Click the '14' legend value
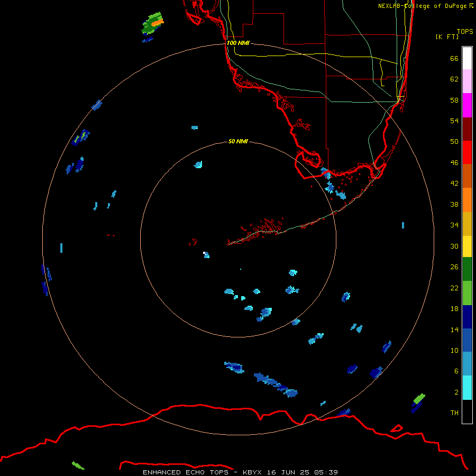Image resolution: width=476 pixels, height=476 pixels. pyautogui.click(x=454, y=329)
